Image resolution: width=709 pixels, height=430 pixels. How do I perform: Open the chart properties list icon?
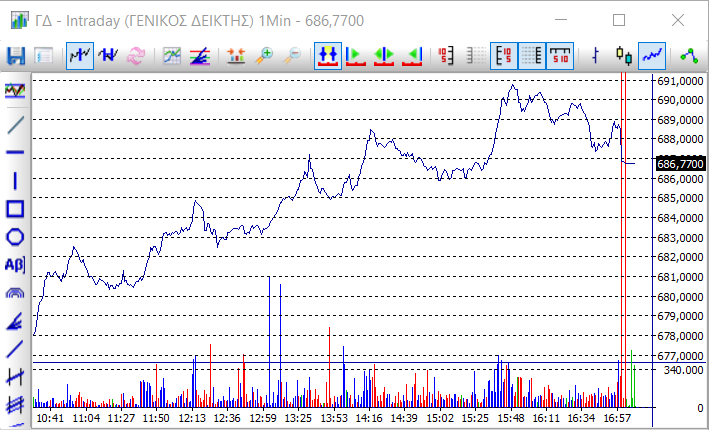coord(44,56)
